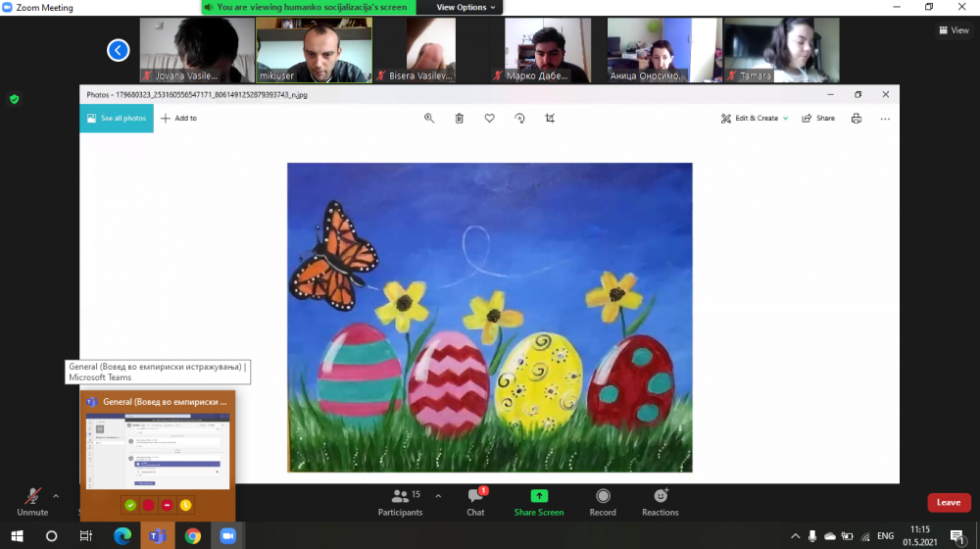Click the red Leave button
The width and height of the screenshot is (980, 549).
click(948, 502)
